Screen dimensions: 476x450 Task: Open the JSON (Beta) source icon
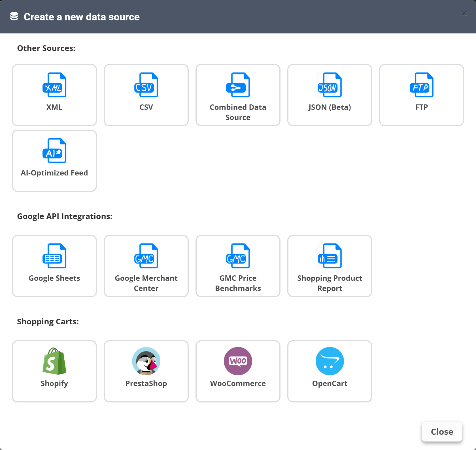(x=330, y=85)
